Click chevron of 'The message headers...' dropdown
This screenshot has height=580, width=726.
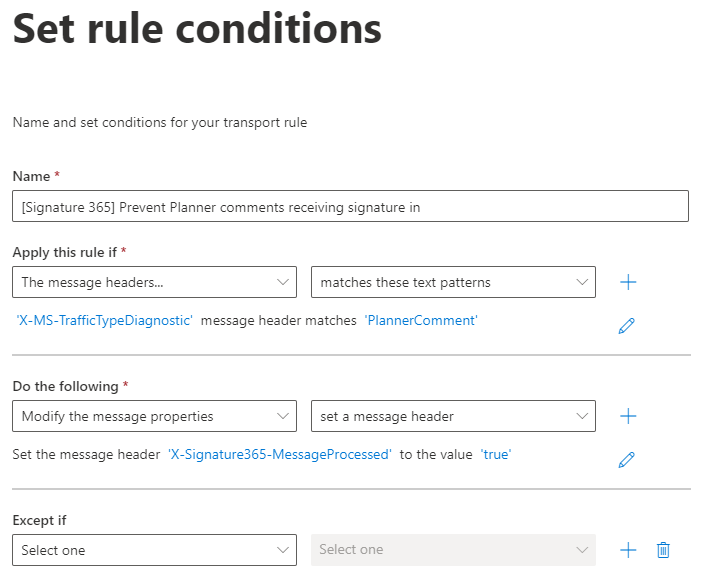pyautogui.click(x=282, y=282)
